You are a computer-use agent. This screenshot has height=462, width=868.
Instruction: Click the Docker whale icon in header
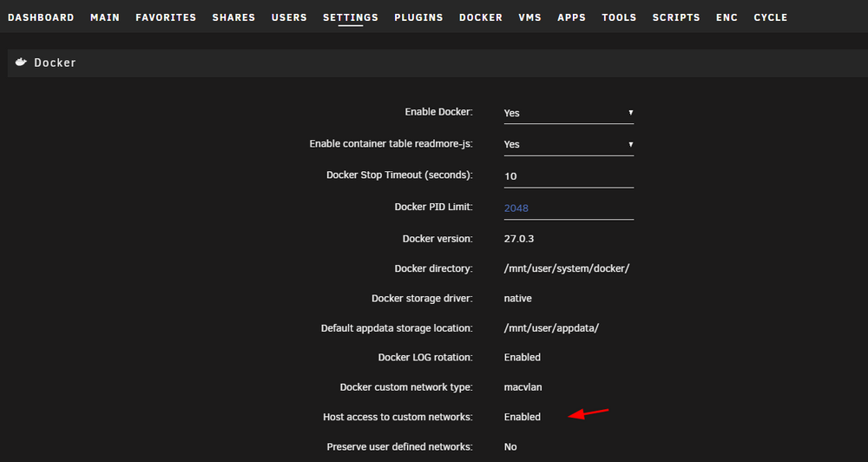click(21, 62)
